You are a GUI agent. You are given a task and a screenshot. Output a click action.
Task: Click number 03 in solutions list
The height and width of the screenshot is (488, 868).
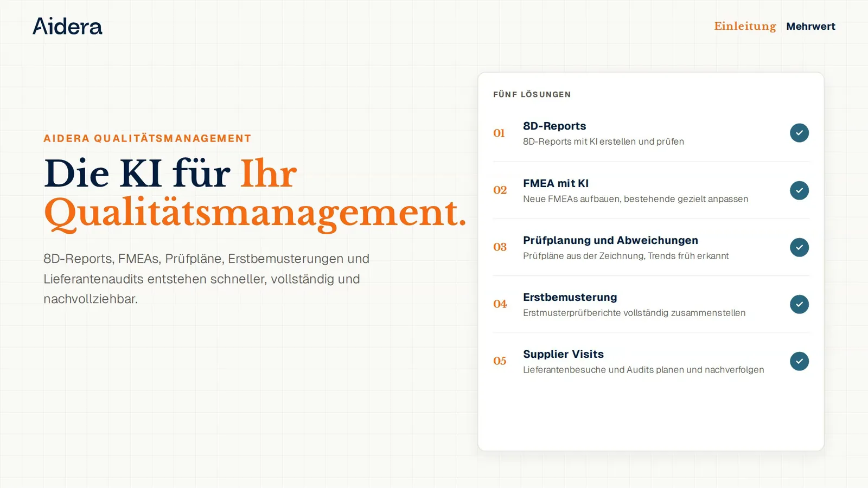(x=500, y=247)
